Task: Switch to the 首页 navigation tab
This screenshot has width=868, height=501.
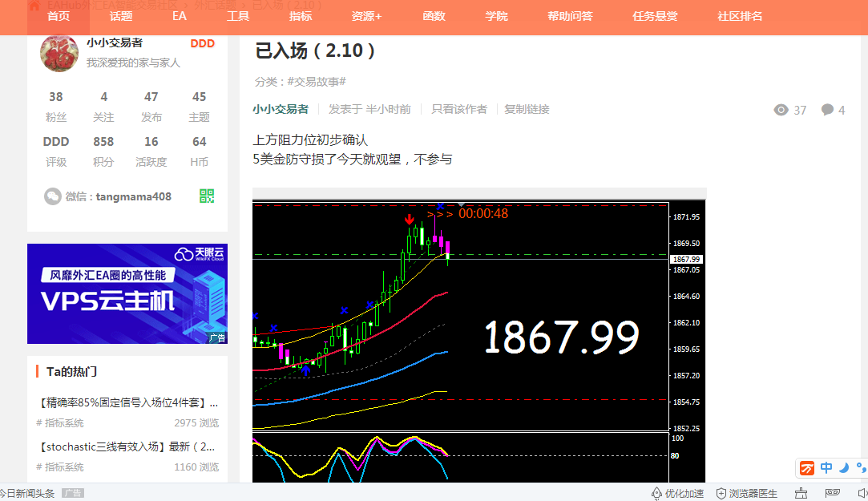Action: tap(57, 16)
